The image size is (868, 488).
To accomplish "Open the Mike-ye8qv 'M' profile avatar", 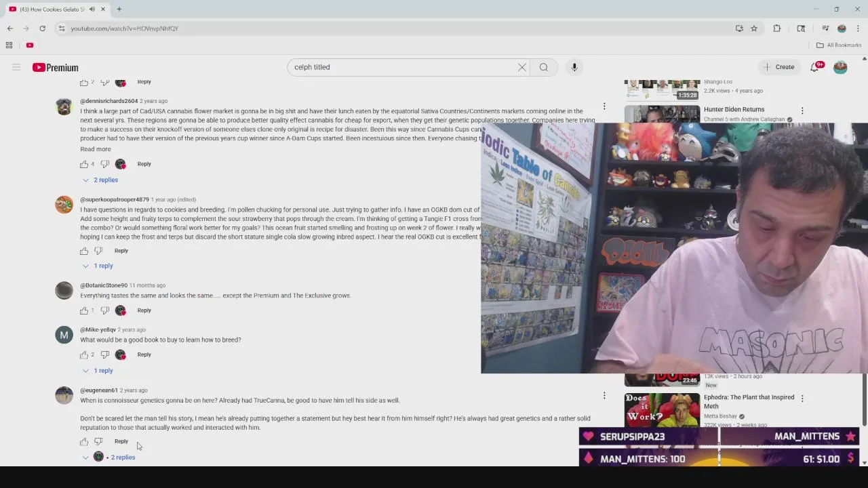I will (x=64, y=335).
